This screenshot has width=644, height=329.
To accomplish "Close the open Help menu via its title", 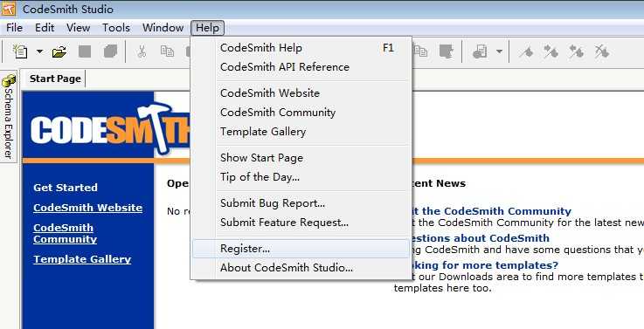I will pyautogui.click(x=207, y=28).
